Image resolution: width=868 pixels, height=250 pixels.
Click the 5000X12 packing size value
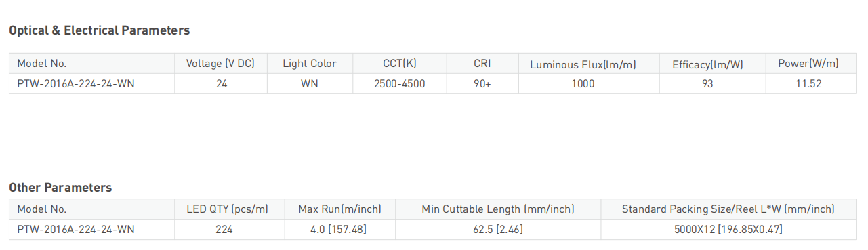click(728, 230)
